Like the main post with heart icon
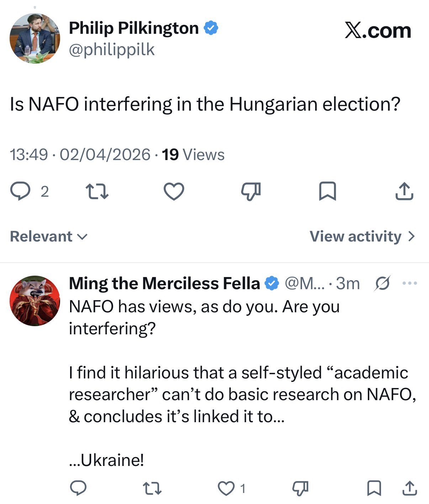429x504 pixels. pos(174,191)
